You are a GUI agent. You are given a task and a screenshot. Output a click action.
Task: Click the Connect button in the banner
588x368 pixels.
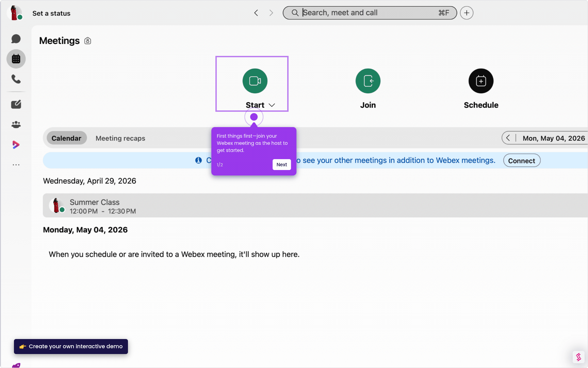522,160
